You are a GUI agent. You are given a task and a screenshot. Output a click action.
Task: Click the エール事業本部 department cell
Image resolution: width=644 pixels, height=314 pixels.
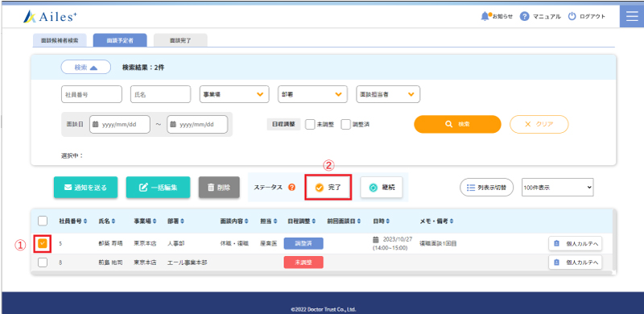pyautogui.click(x=188, y=262)
